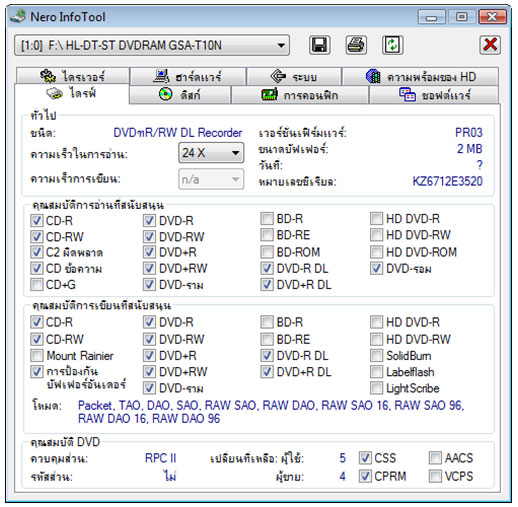Maximize the Nero InfoTool window
Screen dimensions: 518x507
pos(462,17)
